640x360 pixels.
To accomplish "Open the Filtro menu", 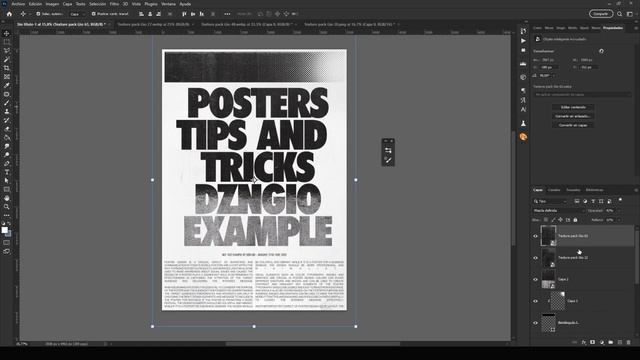I will click(114, 4).
